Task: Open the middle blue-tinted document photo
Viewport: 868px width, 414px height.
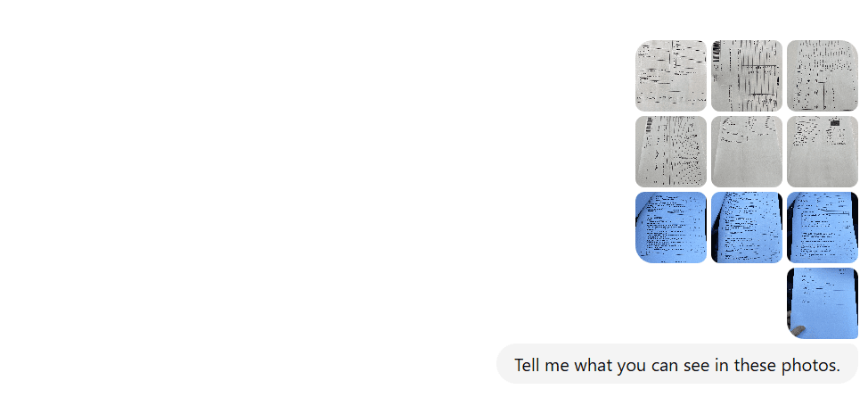Action: [747, 228]
